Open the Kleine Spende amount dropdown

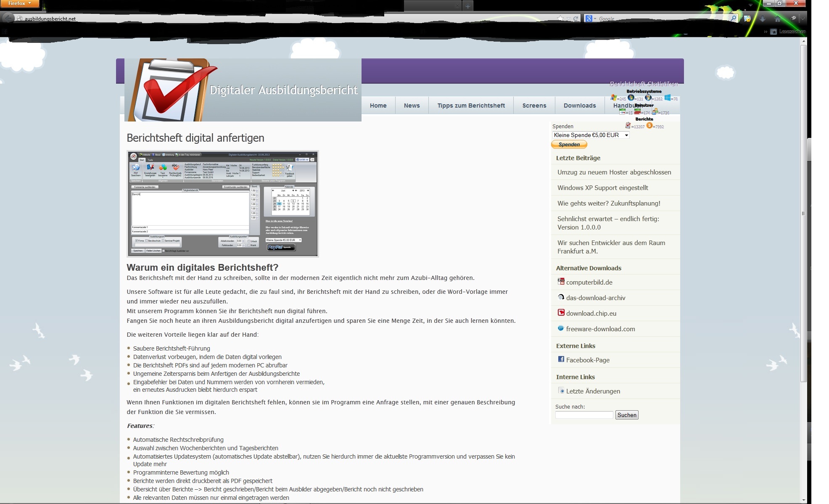[x=591, y=135]
